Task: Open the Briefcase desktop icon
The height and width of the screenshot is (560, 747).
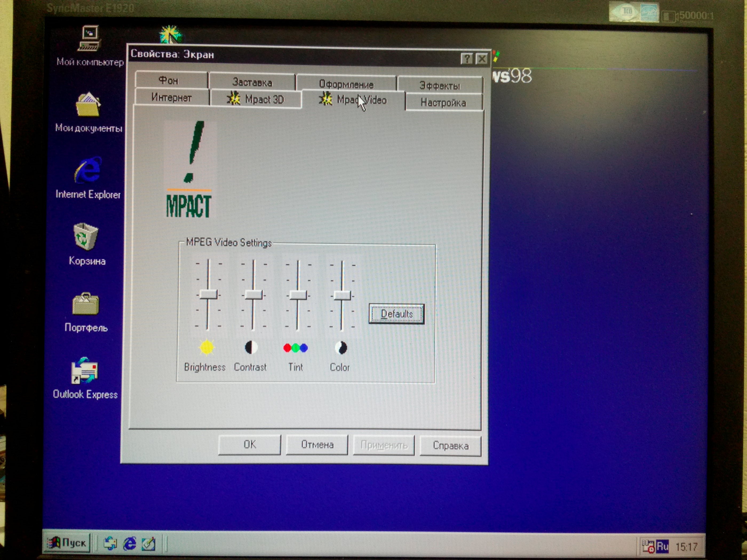Action: (85, 304)
